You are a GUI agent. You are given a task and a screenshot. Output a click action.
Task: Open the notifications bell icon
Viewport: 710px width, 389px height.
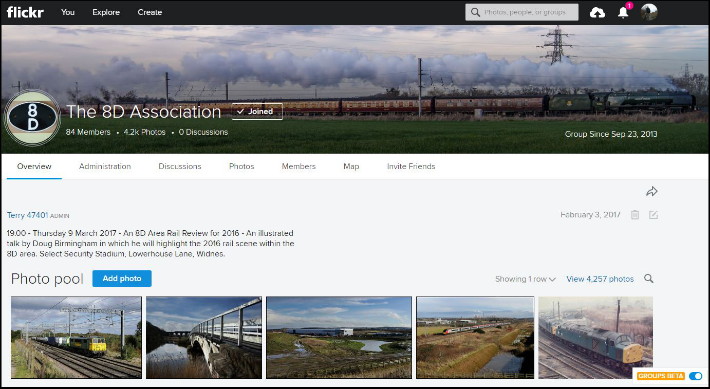(x=623, y=13)
